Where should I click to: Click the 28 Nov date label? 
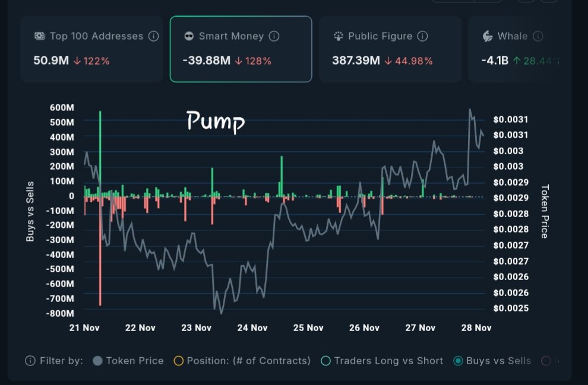[x=476, y=327]
